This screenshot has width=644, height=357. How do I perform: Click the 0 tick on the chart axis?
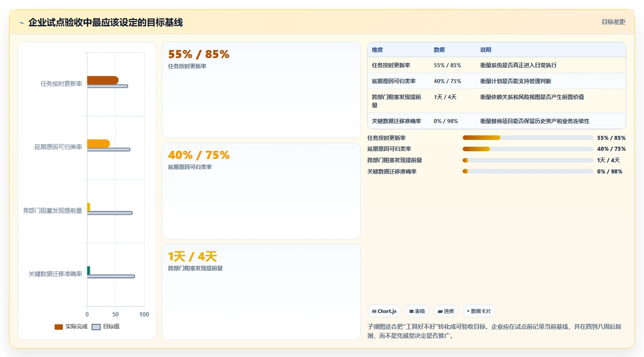[87, 314]
